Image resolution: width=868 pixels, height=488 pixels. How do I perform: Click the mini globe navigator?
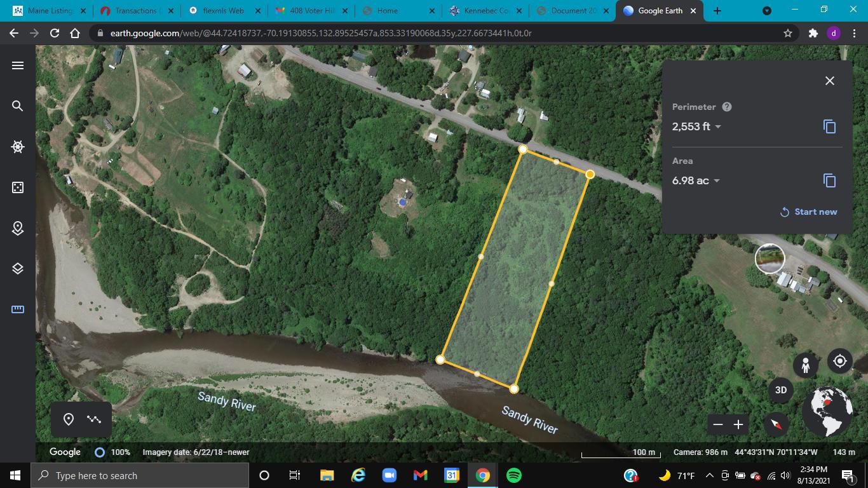click(827, 412)
